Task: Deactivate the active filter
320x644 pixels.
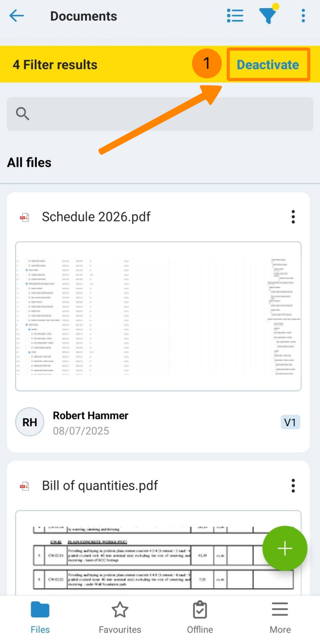Action: click(268, 65)
